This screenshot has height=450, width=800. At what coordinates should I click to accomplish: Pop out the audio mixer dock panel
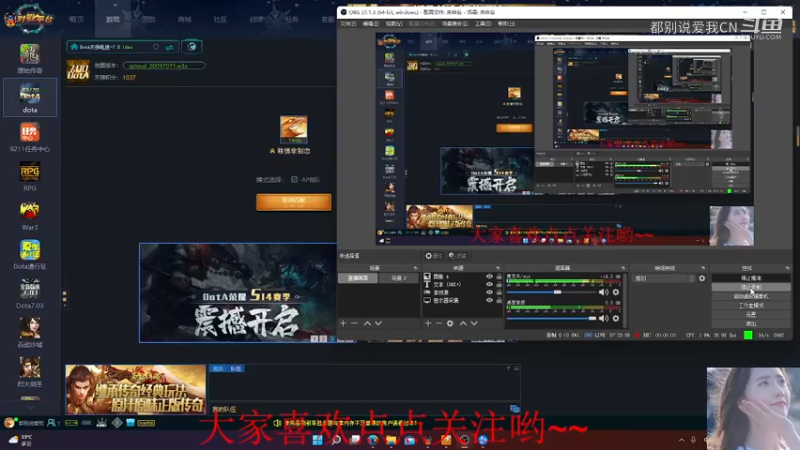coord(623,268)
